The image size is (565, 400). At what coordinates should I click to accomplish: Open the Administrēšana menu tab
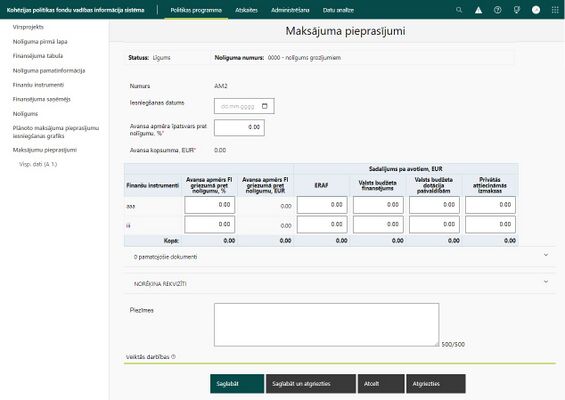(x=290, y=10)
